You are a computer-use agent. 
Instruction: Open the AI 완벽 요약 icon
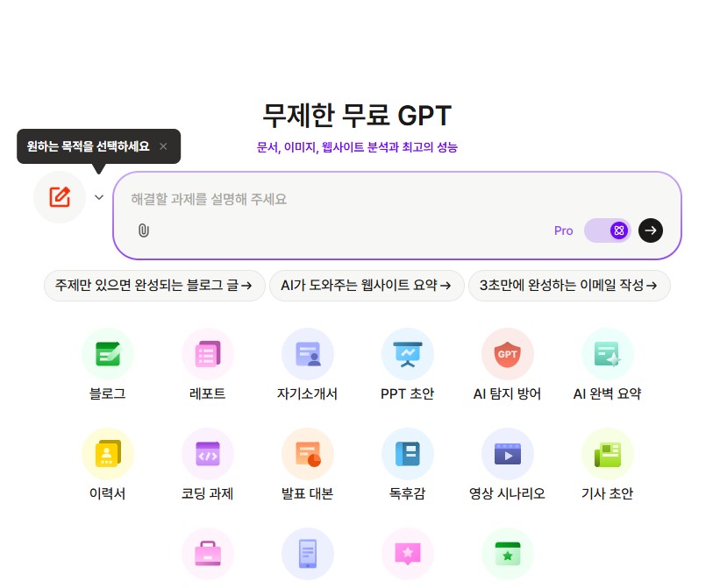[608, 354]
